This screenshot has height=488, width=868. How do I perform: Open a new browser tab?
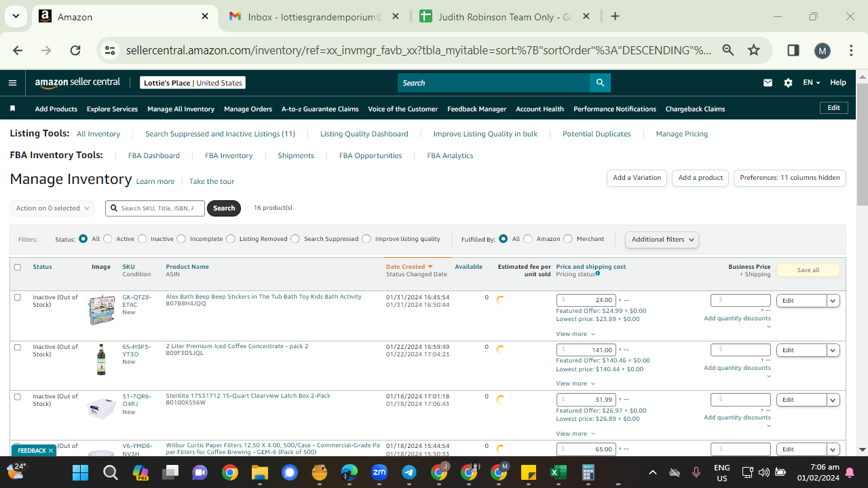tap(615, 16)
